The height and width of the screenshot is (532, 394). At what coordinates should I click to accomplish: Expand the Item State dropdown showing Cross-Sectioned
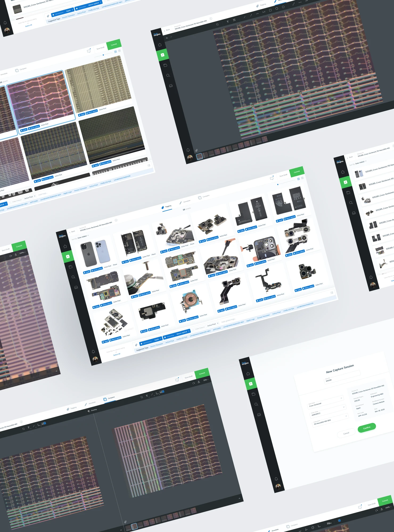[341, 398]
